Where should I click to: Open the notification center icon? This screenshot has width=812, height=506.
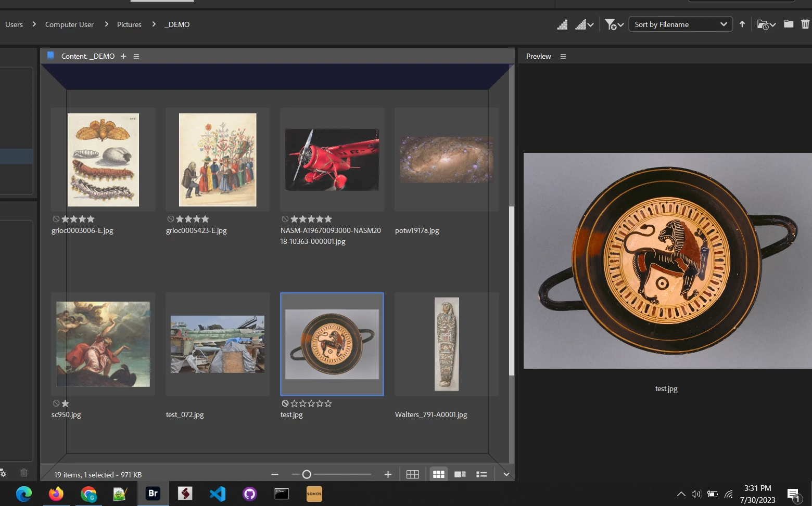pos(793,495)
